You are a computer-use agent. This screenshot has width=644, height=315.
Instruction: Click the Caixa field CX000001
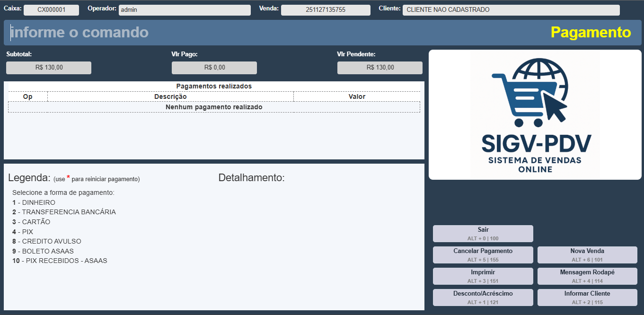pos(51,10)
